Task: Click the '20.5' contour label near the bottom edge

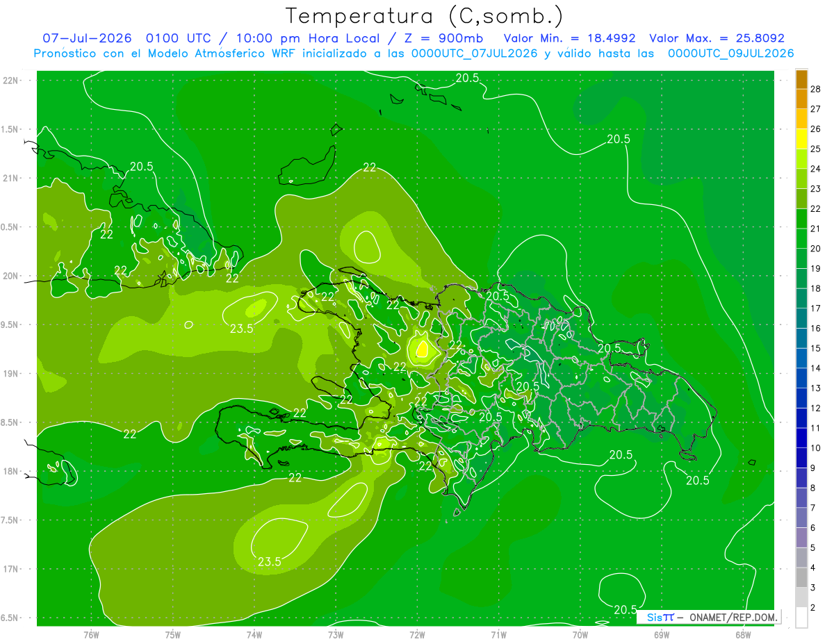Action: click(625, 609)
